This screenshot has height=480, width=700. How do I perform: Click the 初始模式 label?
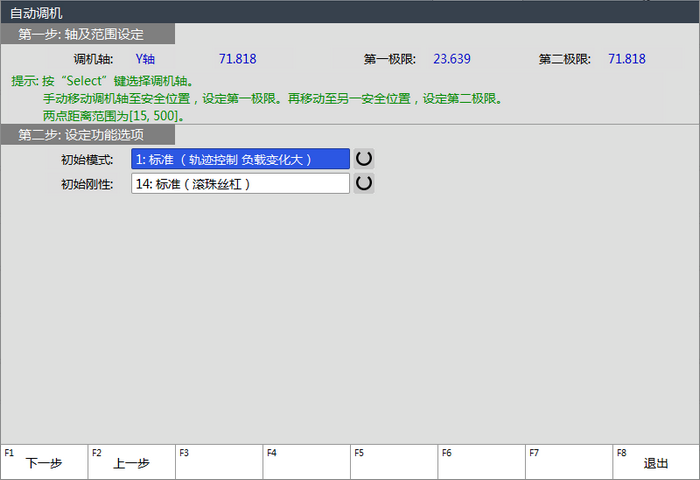click(x=87, y=159)
